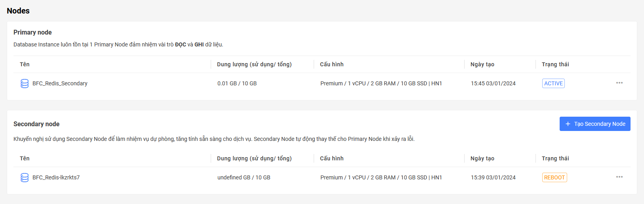Click the REBOOT status badge
This screenshot has width=644, height=204.
554,177
